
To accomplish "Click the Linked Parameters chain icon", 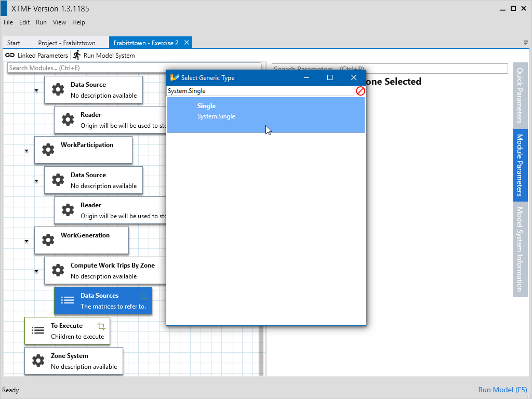I will pyautogui.click(x=10, y=56).
